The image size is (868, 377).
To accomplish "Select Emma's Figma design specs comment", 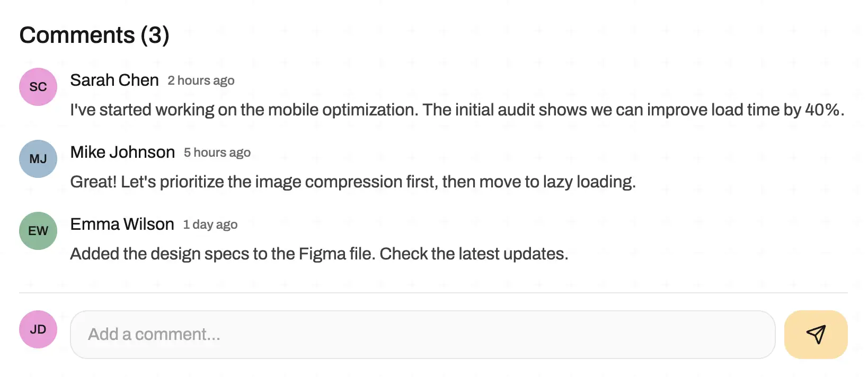I will 319,254.
